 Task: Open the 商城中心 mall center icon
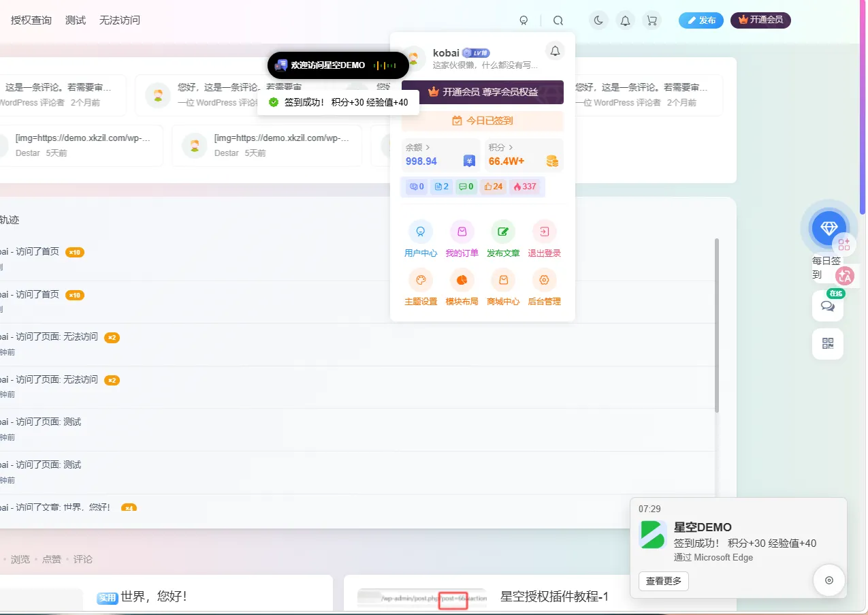pos(503,280)
